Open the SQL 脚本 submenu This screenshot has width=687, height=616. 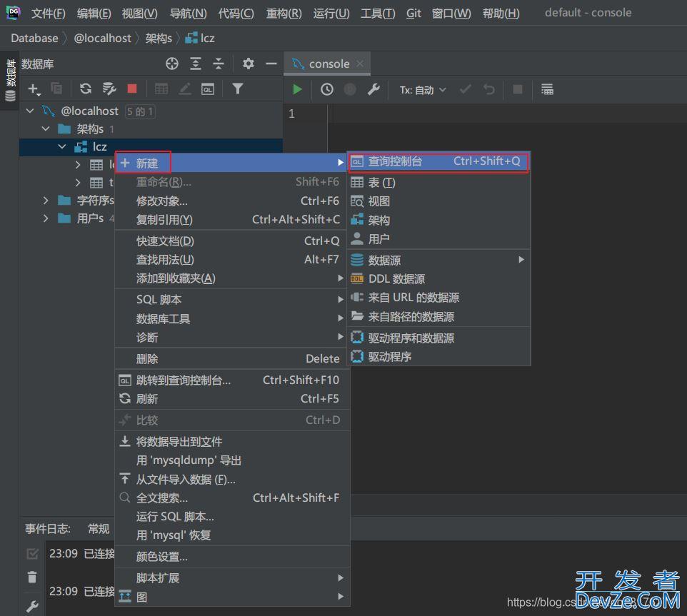232,300
